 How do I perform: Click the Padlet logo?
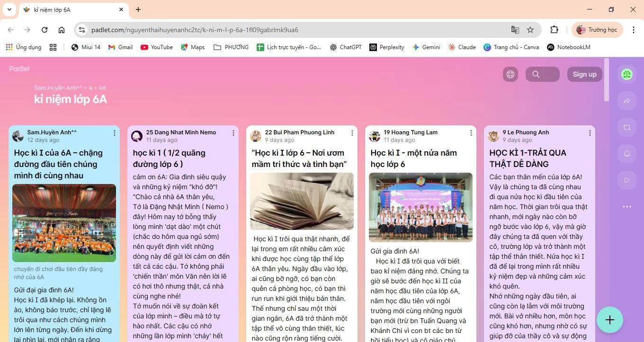(x=19, y=69)
